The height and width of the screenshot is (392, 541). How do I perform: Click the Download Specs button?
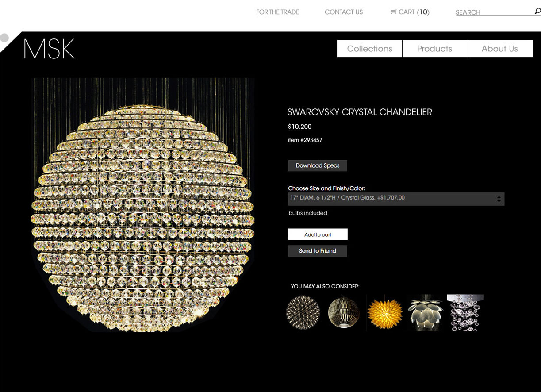[x=318, y=165]
